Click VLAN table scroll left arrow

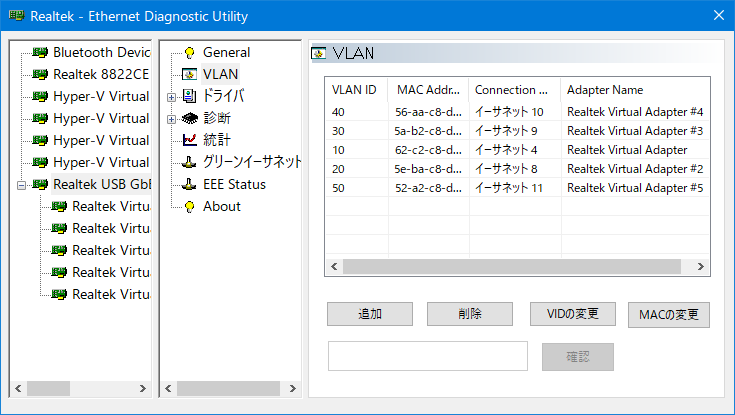click(x=334, y=266)
